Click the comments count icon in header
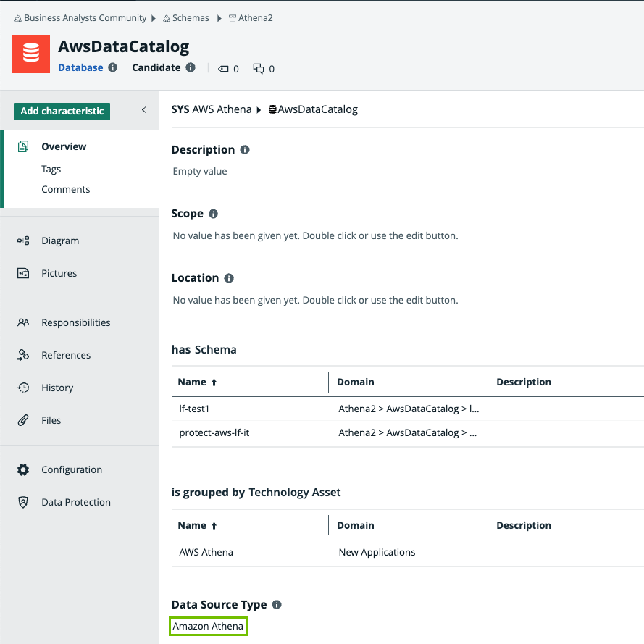 tap(259, 69)
